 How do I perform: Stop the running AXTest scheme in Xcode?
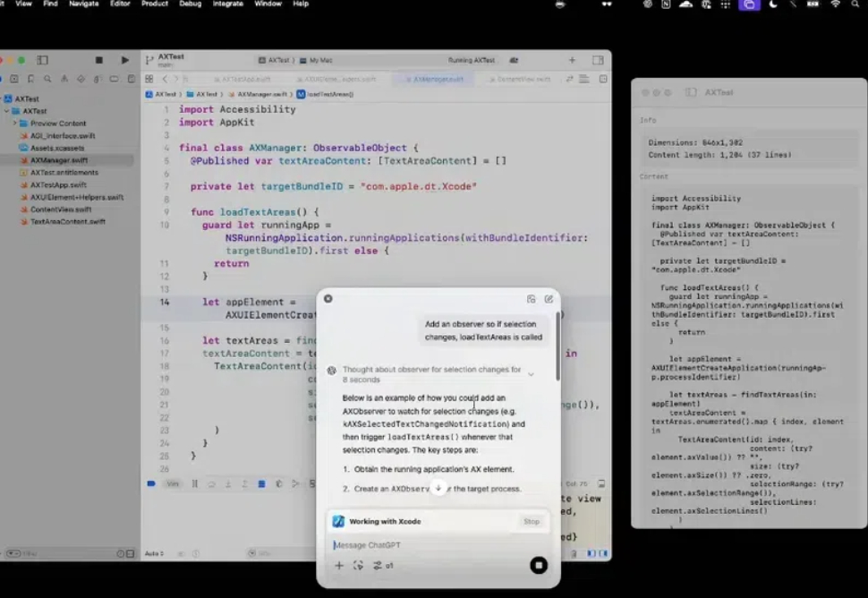coord(99,60)
